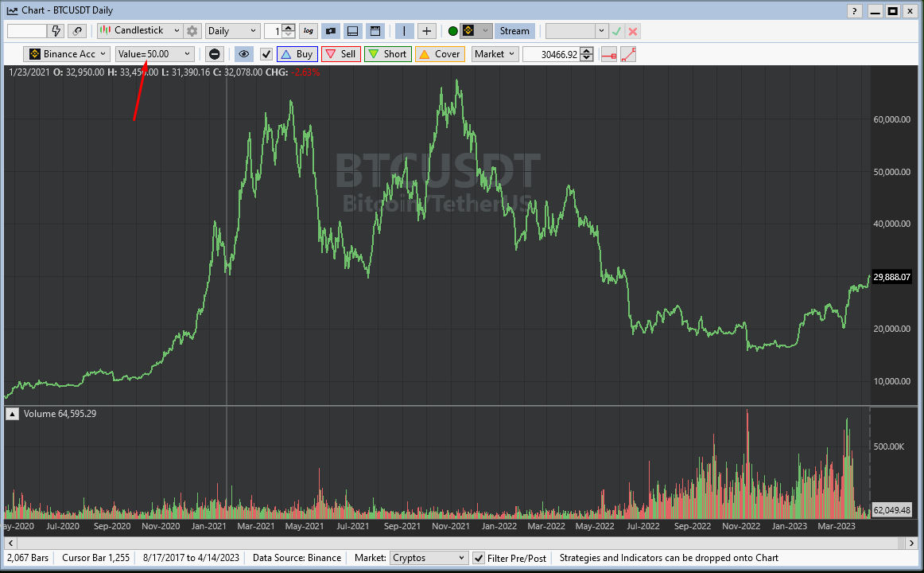924x573 pixels.
Task: Click the red stop-line order icon
Action: coord(608,54)
